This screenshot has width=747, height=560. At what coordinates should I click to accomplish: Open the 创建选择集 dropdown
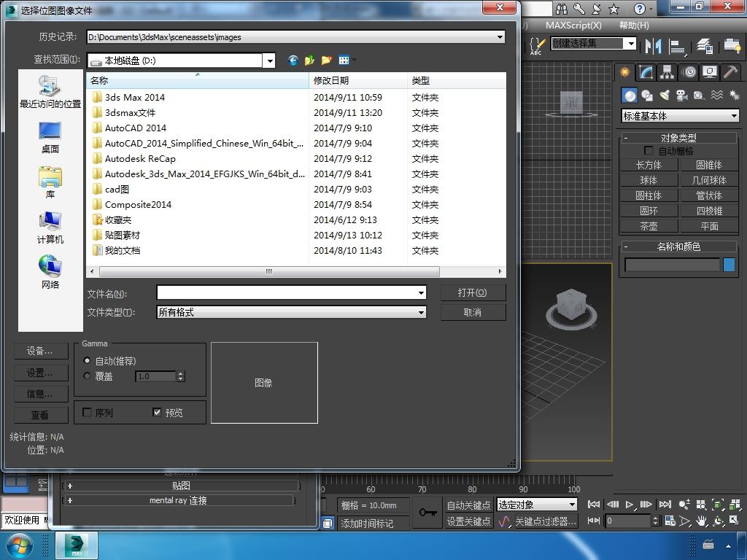(x=631, y=43)
